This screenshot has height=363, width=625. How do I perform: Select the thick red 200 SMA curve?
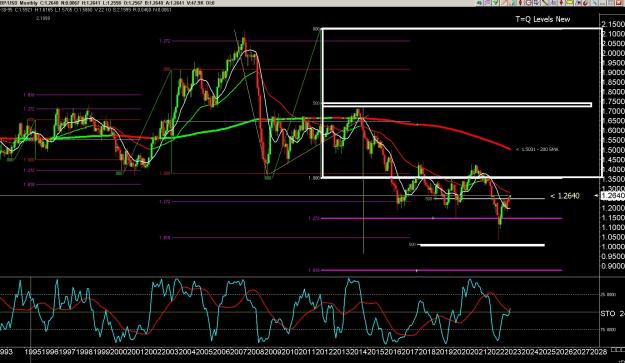click(x=458, y=130)
